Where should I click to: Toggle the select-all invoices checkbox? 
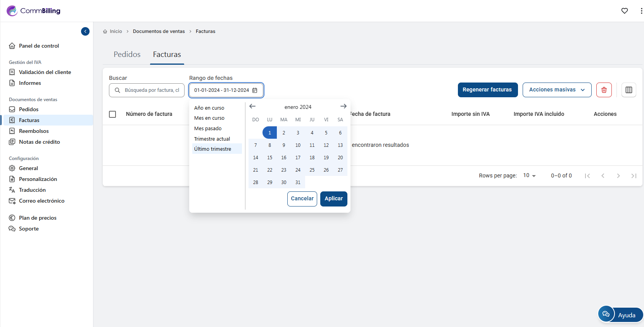click(x=112, y=114)
